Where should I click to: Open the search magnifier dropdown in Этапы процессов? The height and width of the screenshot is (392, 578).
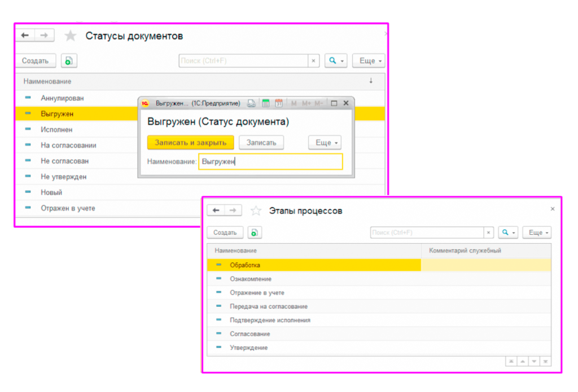pos(509,232)
